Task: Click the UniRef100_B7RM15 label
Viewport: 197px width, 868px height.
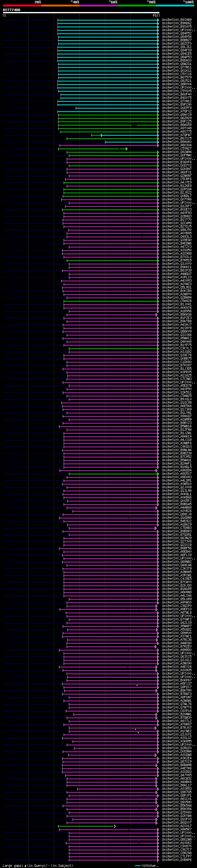Action: click(177, 260)
